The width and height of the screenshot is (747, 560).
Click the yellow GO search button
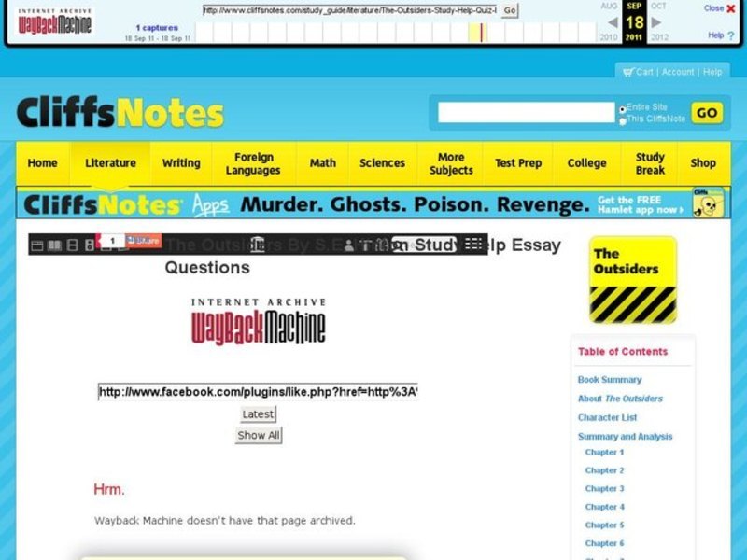[x=707, y=112]
